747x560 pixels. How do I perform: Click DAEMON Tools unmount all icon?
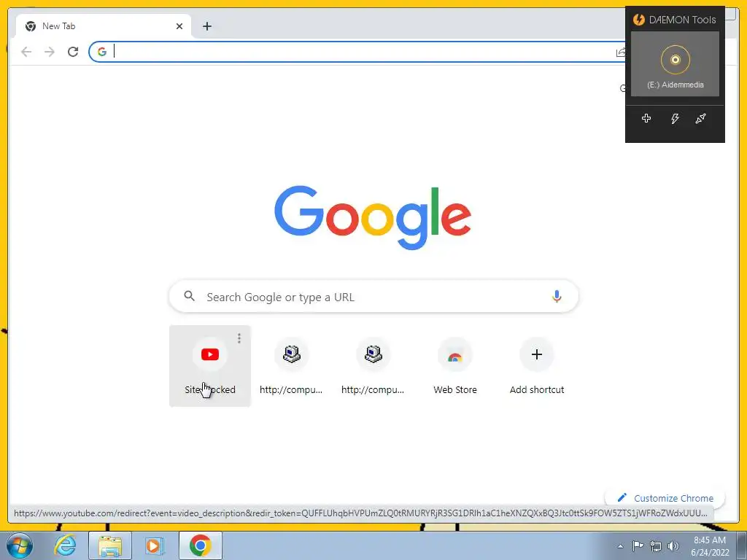click(x=700, y=118)
